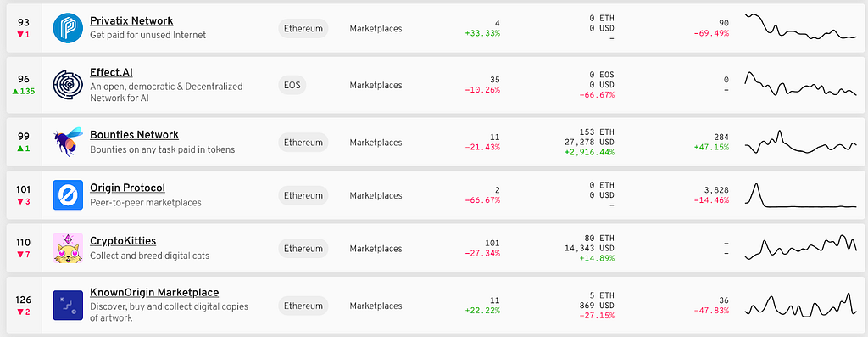Click the activity sparkline chart for CryptoKitties
The height and width of the screenshot is (337, 868).
click(x=800, y=247)
